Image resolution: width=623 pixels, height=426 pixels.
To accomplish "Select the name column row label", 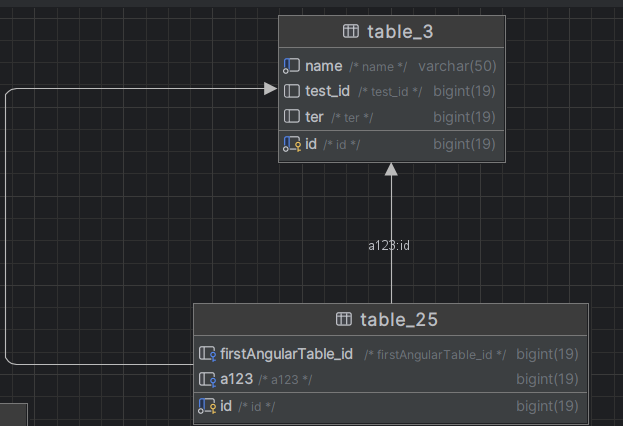I will [x=324, y=66].
